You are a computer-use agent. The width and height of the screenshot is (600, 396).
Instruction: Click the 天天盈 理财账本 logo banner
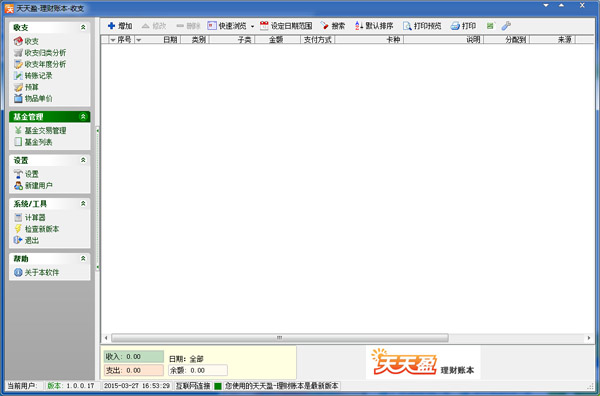423,362
